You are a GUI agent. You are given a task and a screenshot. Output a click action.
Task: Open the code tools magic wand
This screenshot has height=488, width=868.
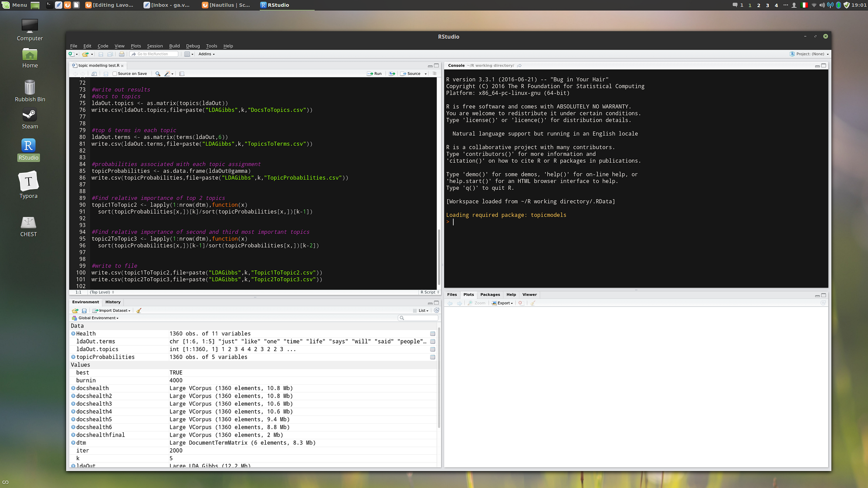click(167, 74)
